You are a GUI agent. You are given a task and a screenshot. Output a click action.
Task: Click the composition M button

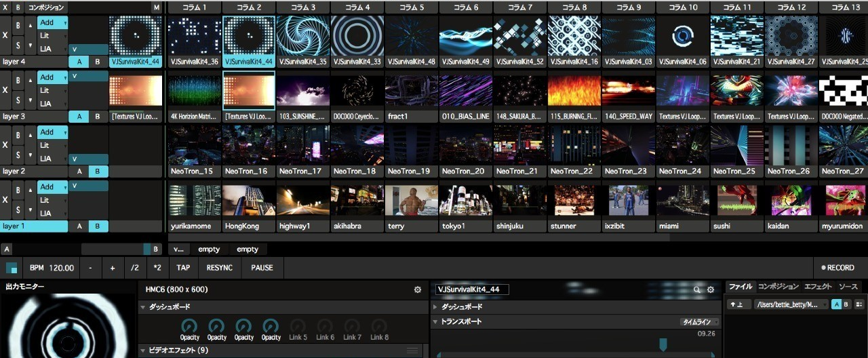pyautogui.click(x=157, y=7)
